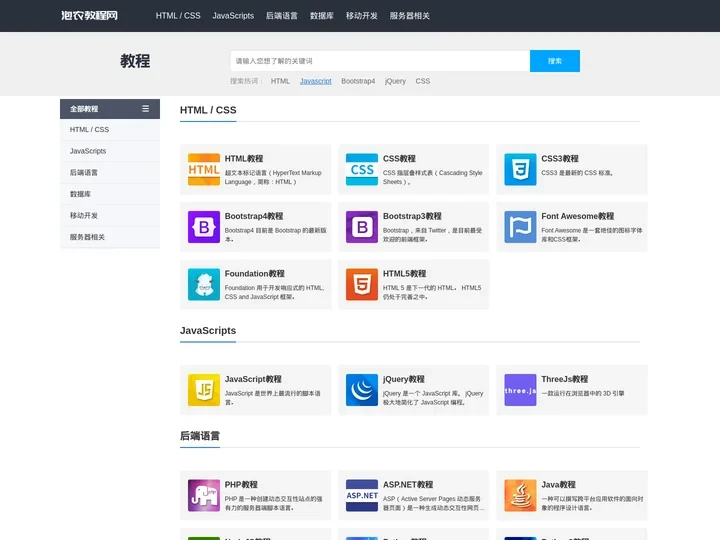The height and width of the screenshot is (540, 720).
Task: Select 数据库 in top navigation
Action: point(322,16)
